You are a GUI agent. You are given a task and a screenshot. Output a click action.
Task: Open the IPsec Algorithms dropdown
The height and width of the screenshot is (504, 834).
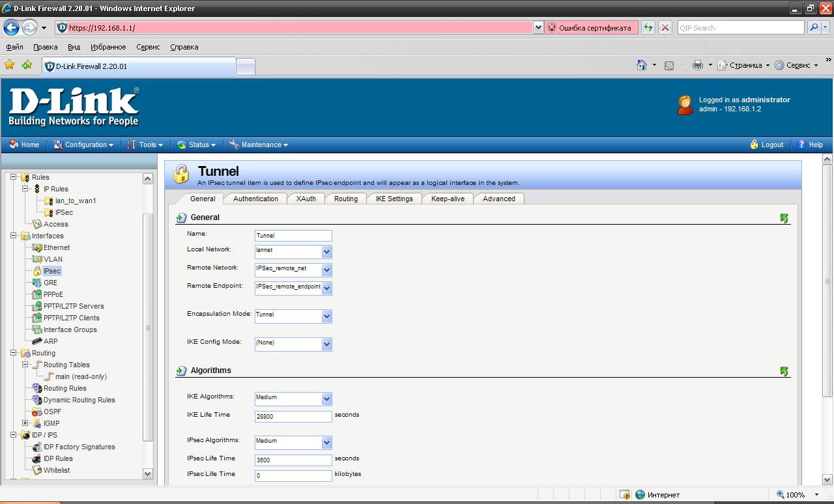tap(326, 442)
